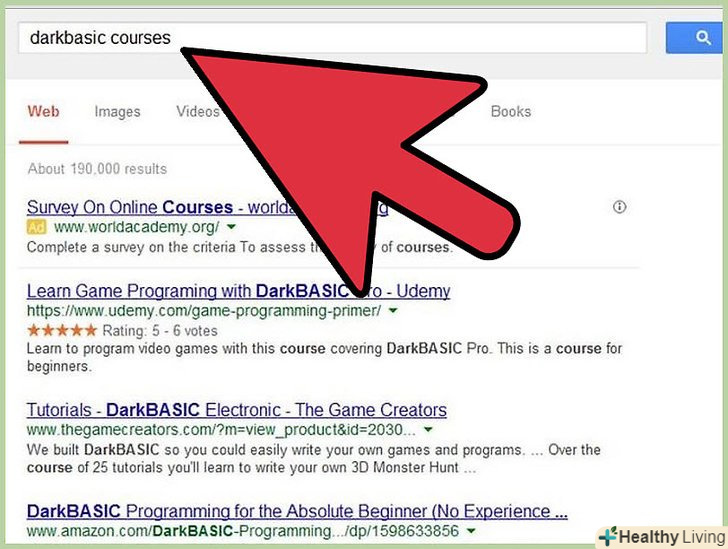The height and width of the screenshot is (549, 728).
Task: Switch to the Web tab
Action: 44,112
